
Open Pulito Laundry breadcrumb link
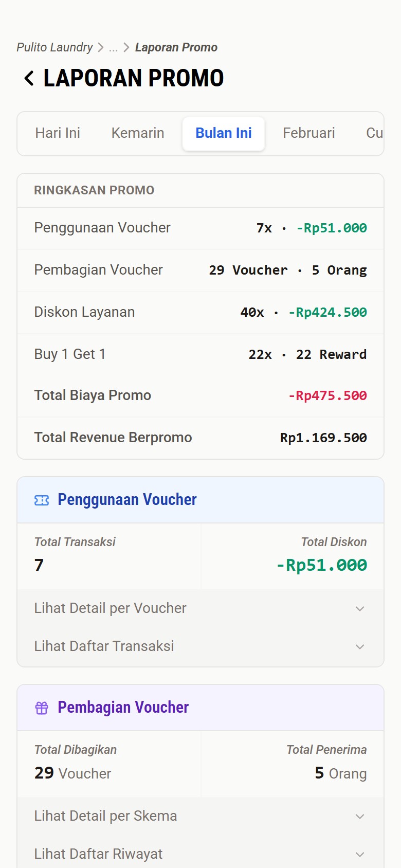pos(54,48)
